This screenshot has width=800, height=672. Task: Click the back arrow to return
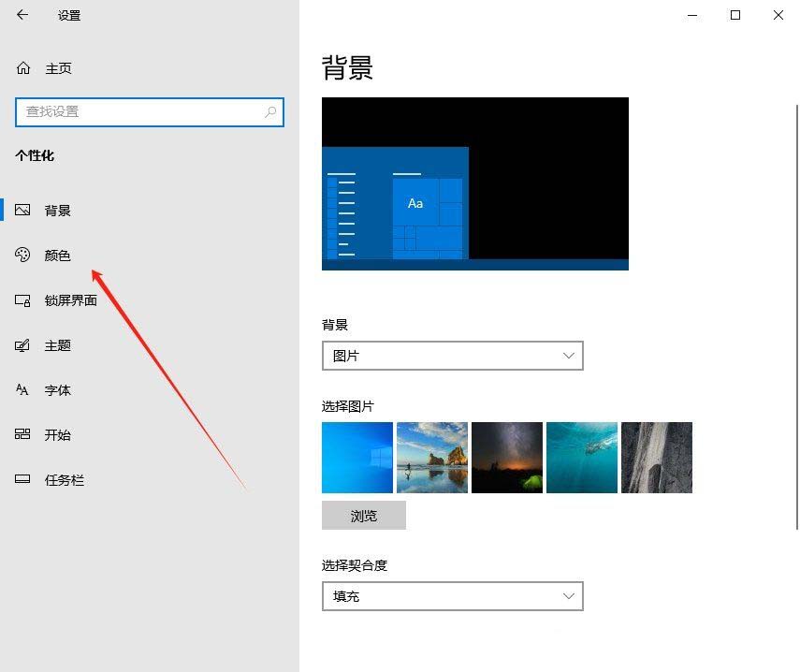(22, 15)
